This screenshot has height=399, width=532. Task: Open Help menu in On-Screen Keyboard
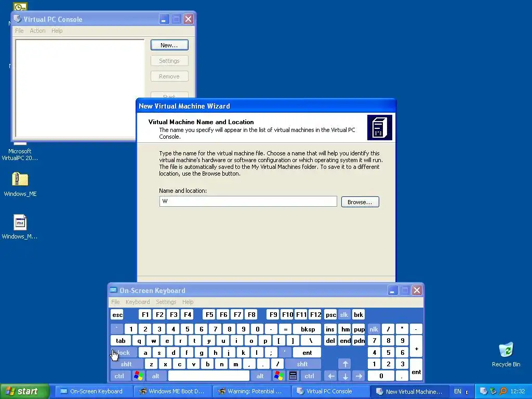(x=188, y=302)
